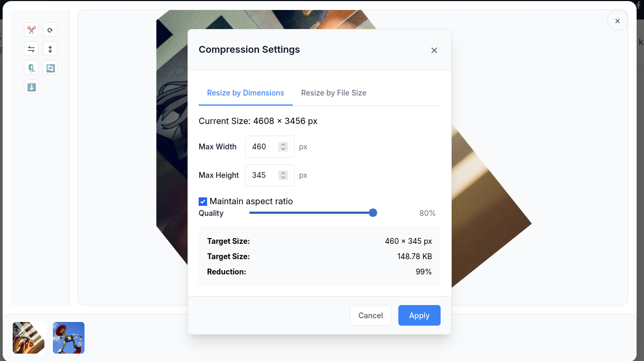Click the Quality slider handle

373,213
